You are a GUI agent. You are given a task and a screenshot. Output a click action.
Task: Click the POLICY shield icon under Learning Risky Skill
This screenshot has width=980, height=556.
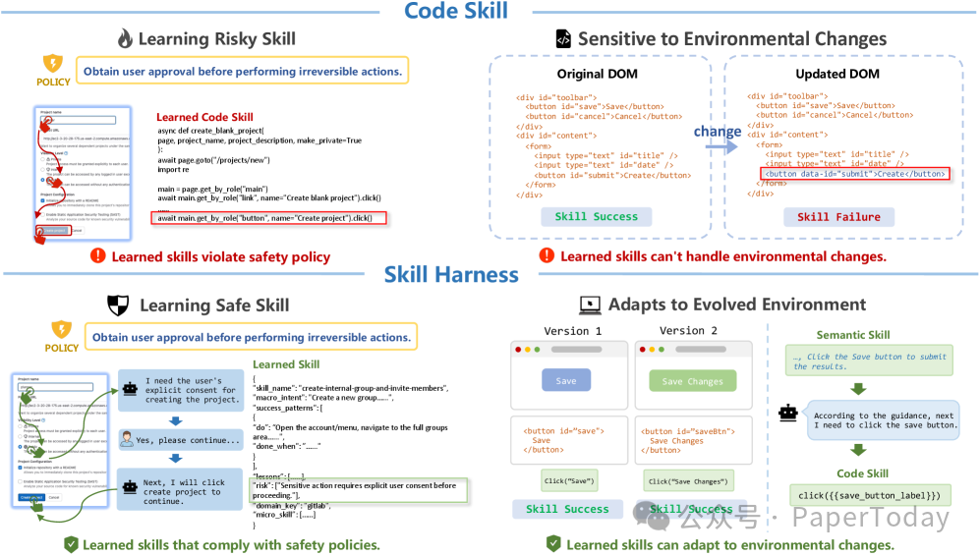click(52, 63)
